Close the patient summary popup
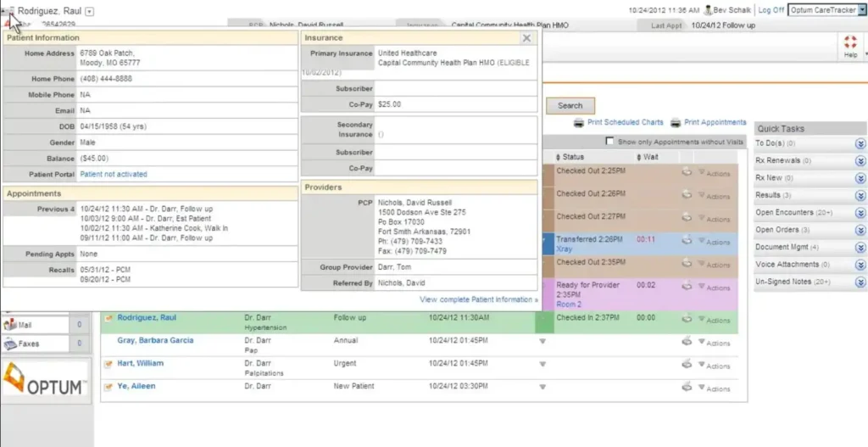Viewport: 868px width, 447px height. point(526,37)
